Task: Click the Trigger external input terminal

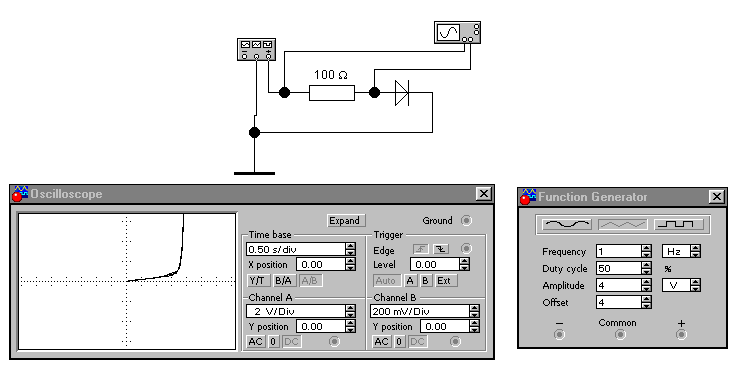Action: 467,249
